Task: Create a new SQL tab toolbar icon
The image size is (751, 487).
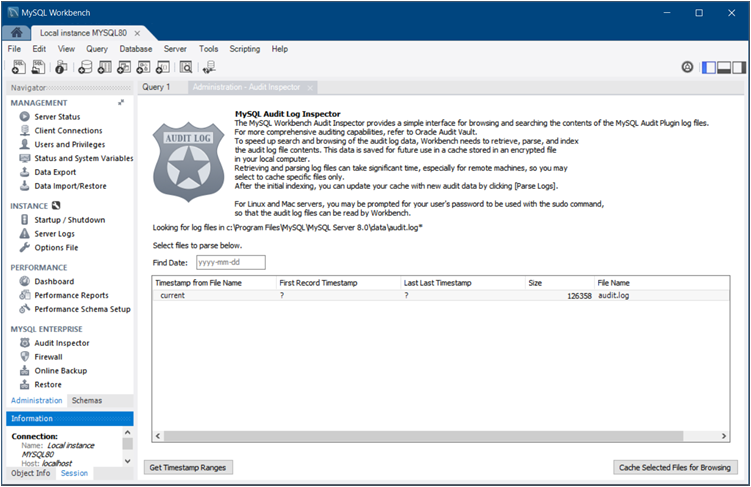Action: click(19, 67)
